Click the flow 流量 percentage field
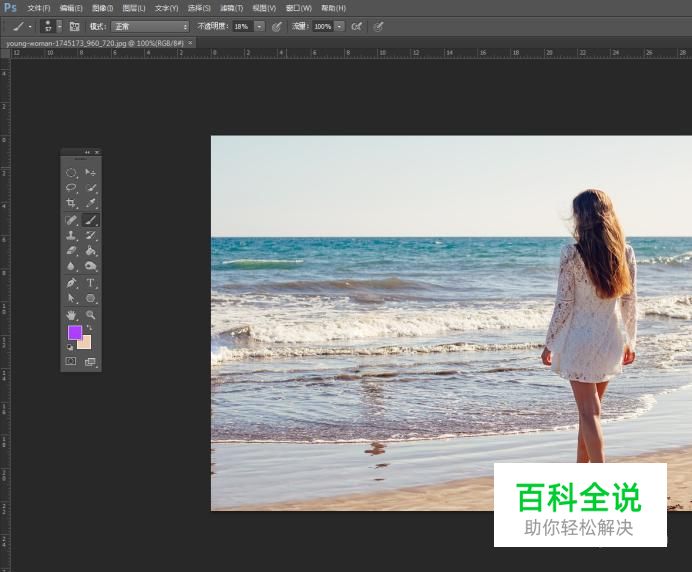 tap(322, 26)
